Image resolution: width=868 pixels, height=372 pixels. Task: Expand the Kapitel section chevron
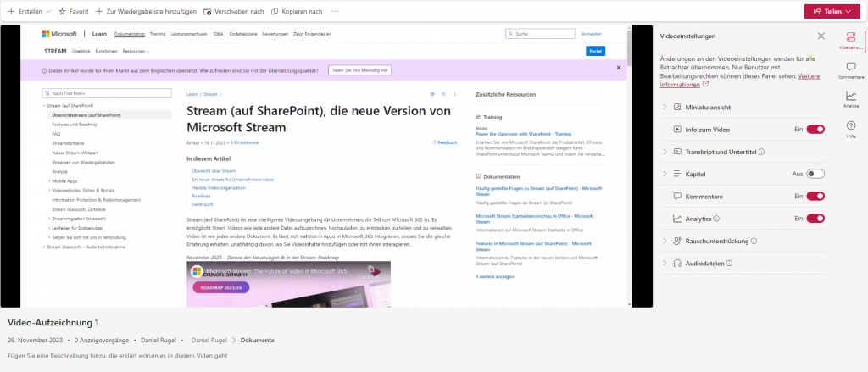coord(665,174)
